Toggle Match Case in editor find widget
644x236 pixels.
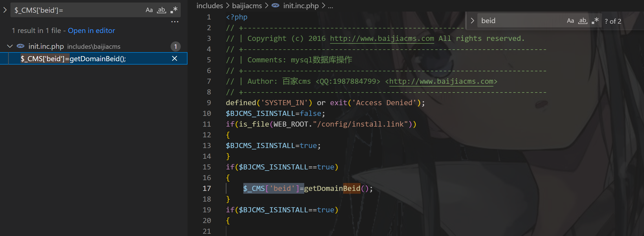(x=570, y=21)
